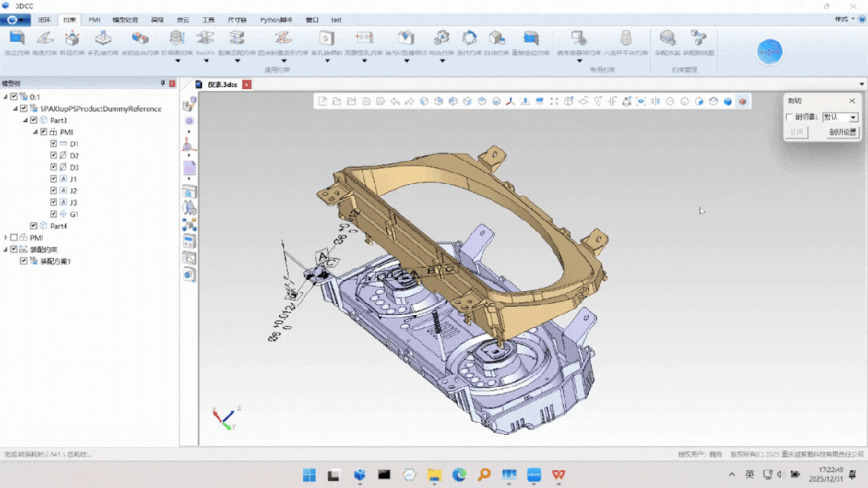The height and width of the screenshot is (488, 868).
Task: Expand the unchecked root-level PMI node
Action: click(x=6, y=237)
